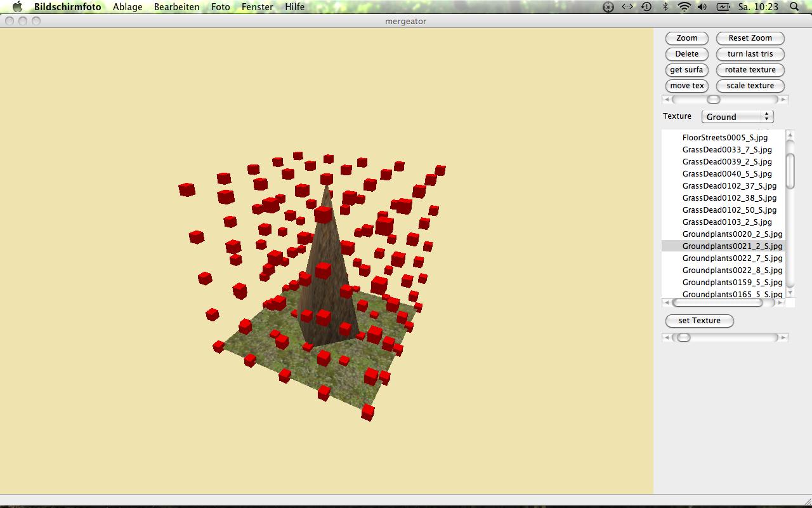This screenshot has width=812, height=508.
Task: Click the set Texture button
Action: pyautogui.click(x=700, y=321)
